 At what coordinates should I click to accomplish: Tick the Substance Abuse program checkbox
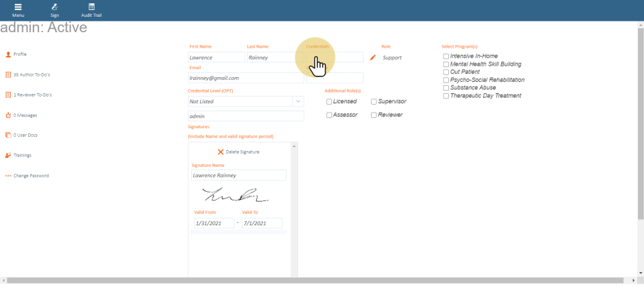(446, 88)
